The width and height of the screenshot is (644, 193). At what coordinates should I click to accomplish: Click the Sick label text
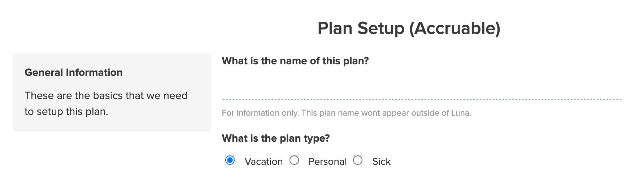381,162
